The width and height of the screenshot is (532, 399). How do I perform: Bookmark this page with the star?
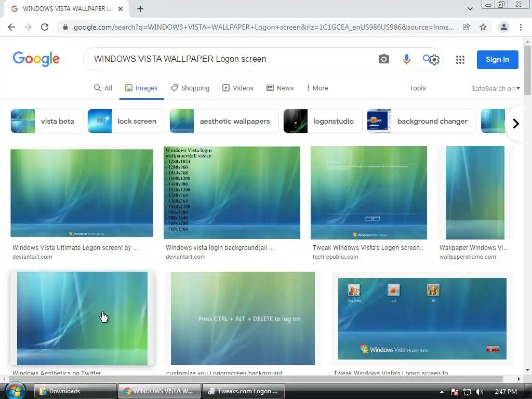click(x=483, y=27)
